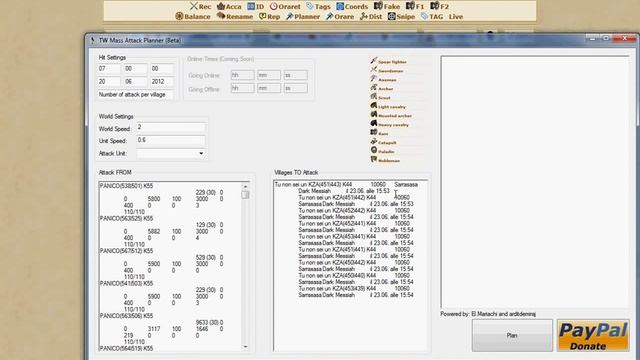The width and height of the screenshot is (640, 360).
Task: Click inside the empty plan output box
Action: 535,182
